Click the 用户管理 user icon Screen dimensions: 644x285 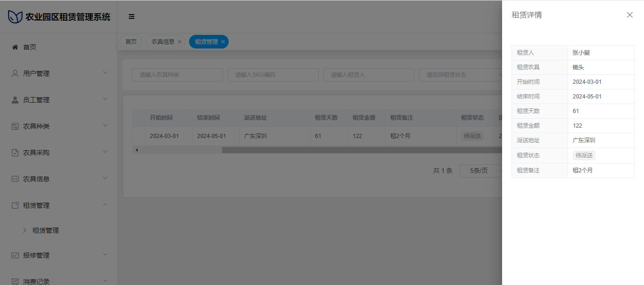click(x=15, y=73)
